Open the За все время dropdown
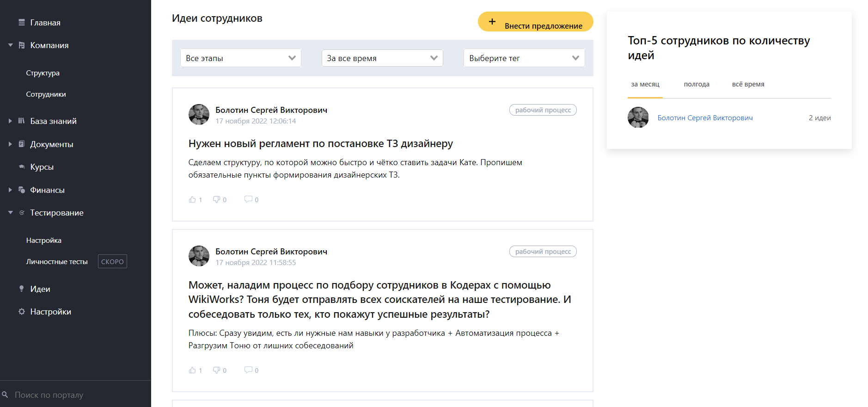The width and height of the screenshot is (868, 407). coord(382,58)
